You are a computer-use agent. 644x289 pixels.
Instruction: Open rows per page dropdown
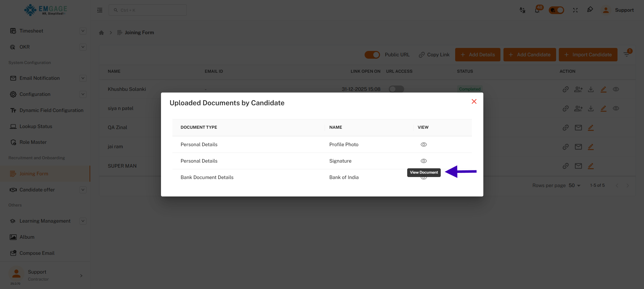(575, 185)
